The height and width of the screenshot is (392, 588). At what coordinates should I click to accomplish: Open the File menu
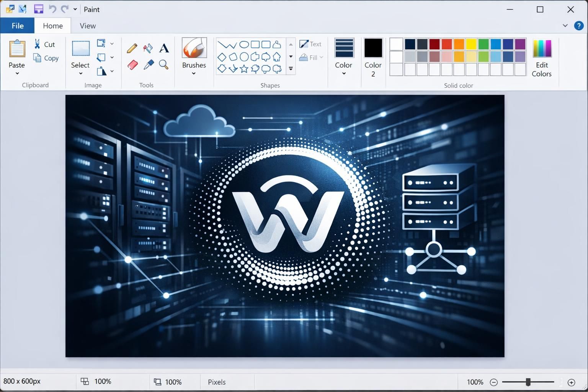coord(18,26)
